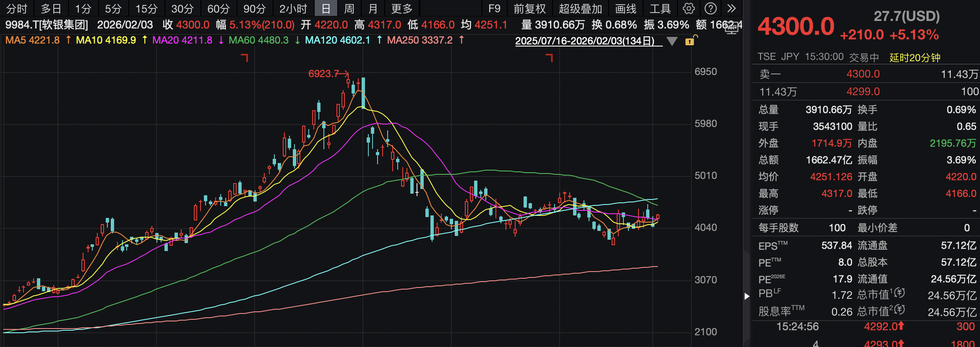Screen dimensions: 980x347
Task: Click the monitor icon beside turnover amount
Action: pyautogui.click(x=732, y=28)
